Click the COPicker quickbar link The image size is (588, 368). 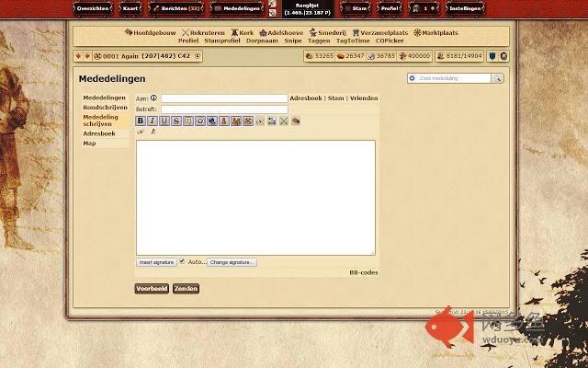click(x=390, y=40)
